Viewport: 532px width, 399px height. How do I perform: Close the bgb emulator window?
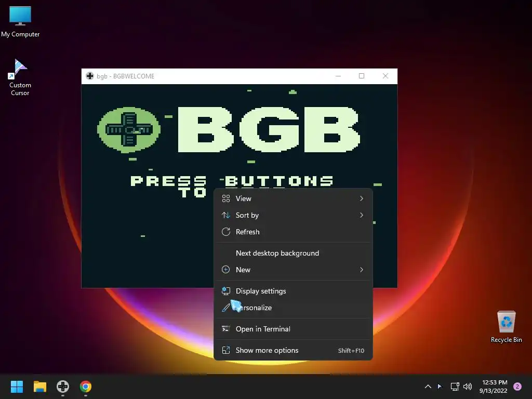(x=385, y=76)
